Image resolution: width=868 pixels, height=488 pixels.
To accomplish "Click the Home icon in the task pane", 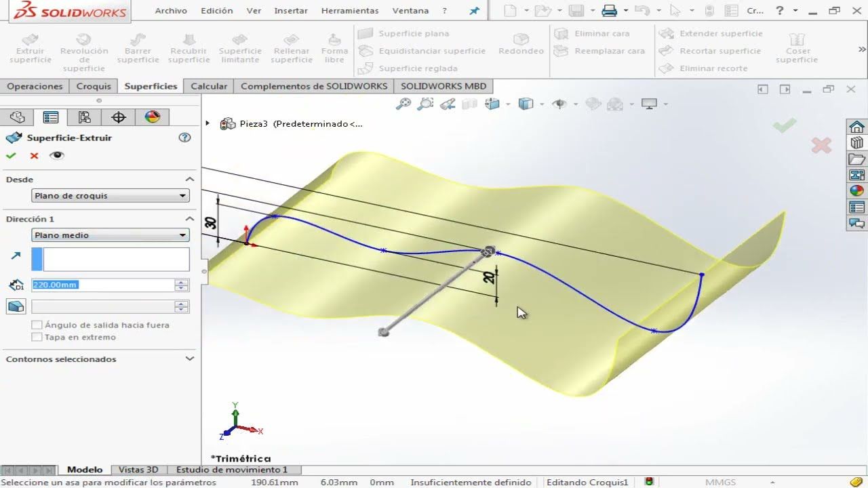I will coord(856,127).
